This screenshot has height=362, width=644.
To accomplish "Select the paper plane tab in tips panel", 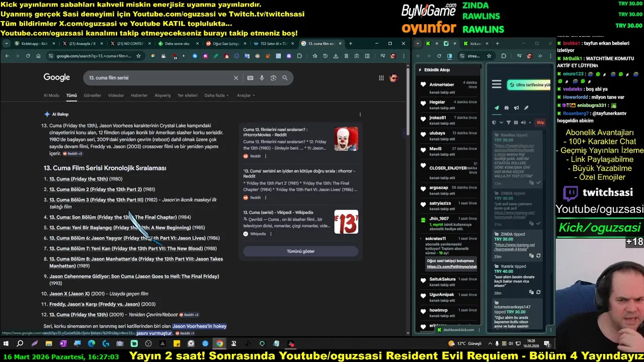I will [497, 108].
